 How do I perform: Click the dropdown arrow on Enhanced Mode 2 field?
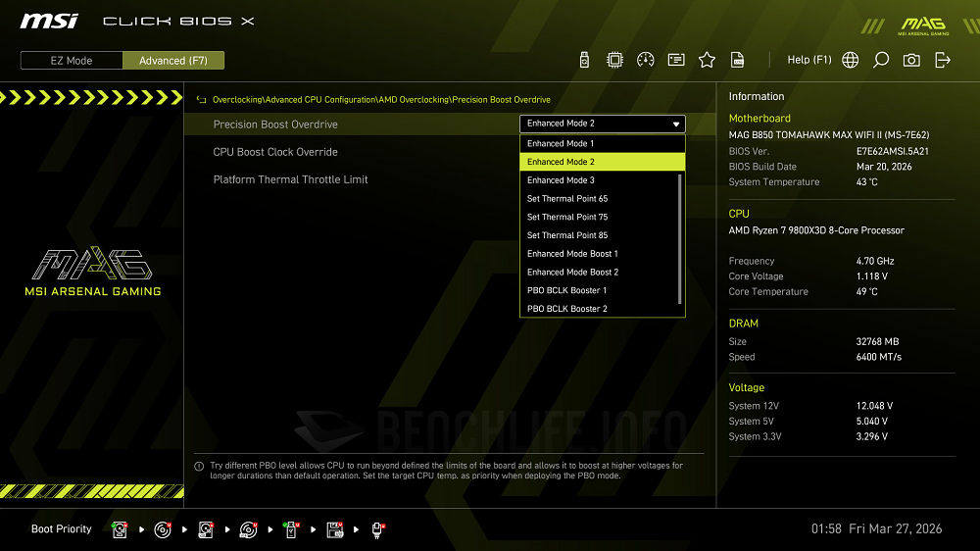pyautogui.click(x=675, y=124)
